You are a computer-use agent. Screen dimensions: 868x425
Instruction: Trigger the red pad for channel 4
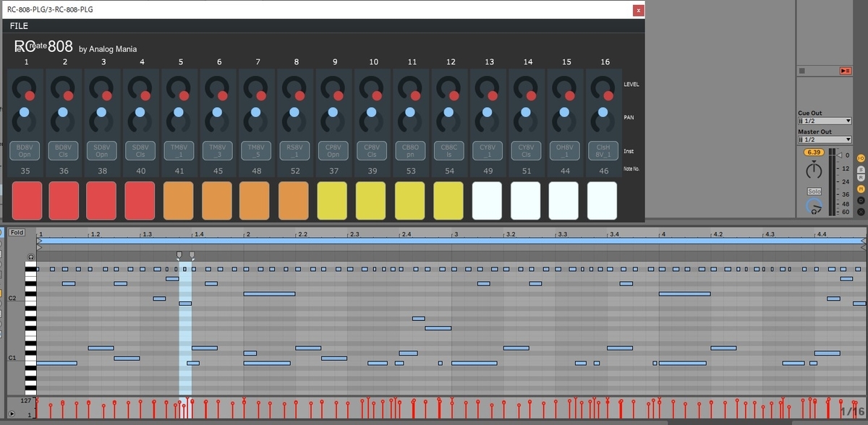coord(140,201)
